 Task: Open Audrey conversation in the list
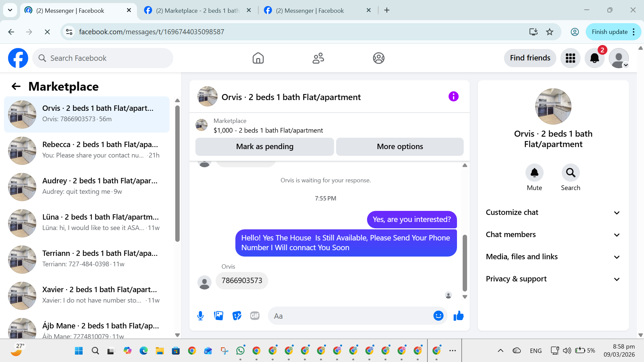point(87,187)
